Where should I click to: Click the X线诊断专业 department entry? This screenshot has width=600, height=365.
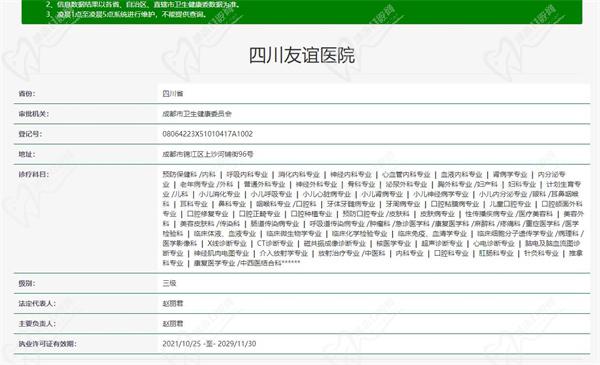227,243
